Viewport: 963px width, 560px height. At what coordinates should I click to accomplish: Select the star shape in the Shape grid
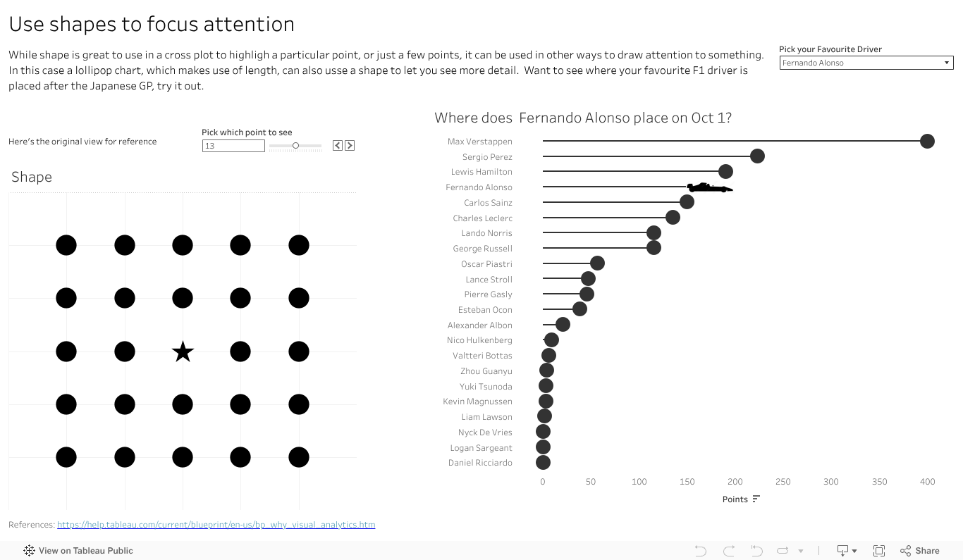pyautogui.click(x=183, y=350)
